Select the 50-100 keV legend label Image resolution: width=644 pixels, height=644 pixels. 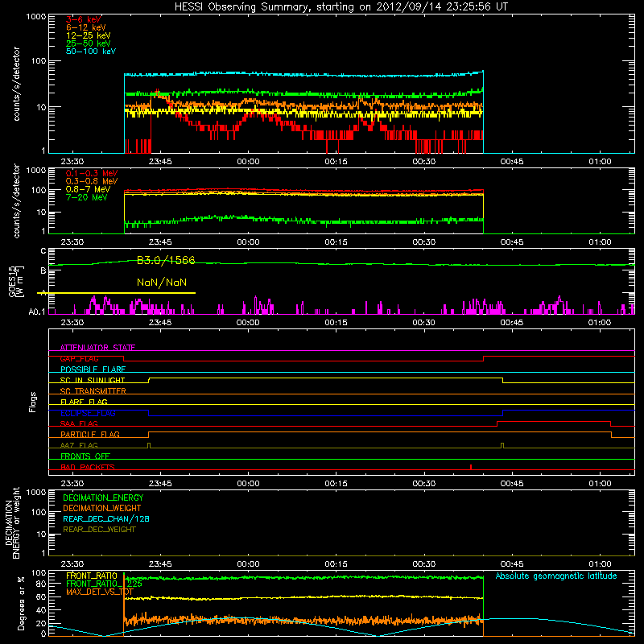click(x=91, y=52)
